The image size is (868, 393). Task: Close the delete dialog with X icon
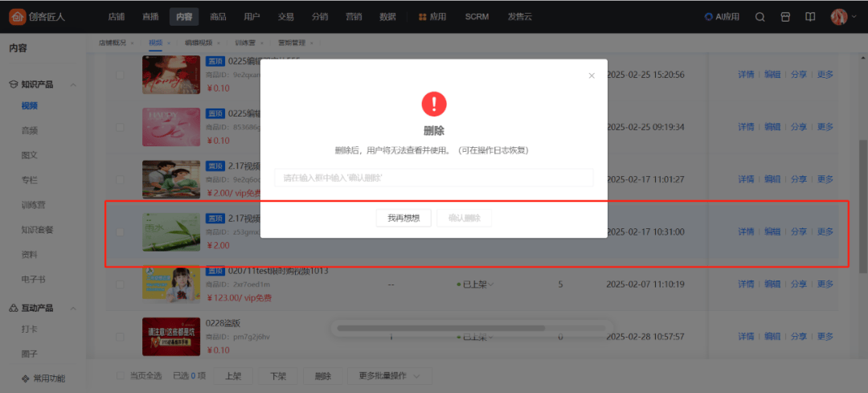click(592, 76)
